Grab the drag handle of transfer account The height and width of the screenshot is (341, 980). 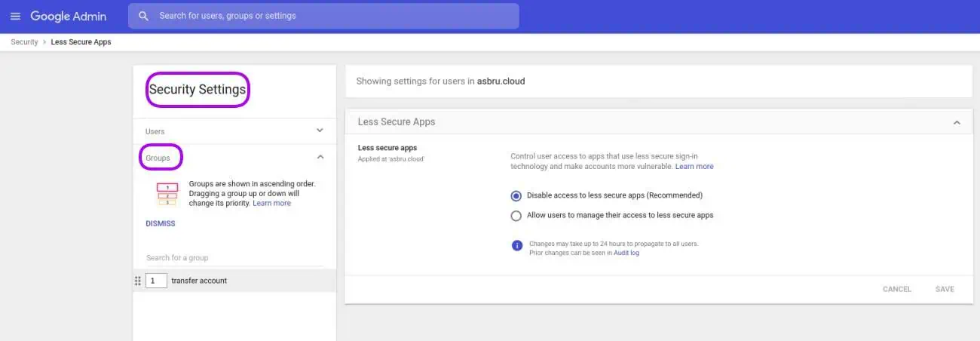click(x=138, y=281)
